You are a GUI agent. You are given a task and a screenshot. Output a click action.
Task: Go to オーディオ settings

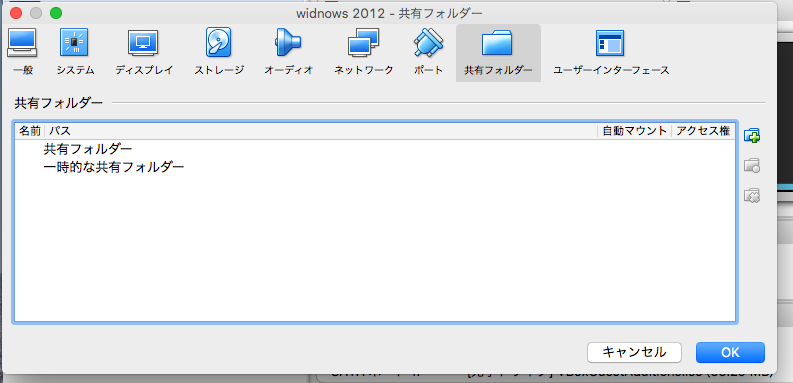(288, 53)
